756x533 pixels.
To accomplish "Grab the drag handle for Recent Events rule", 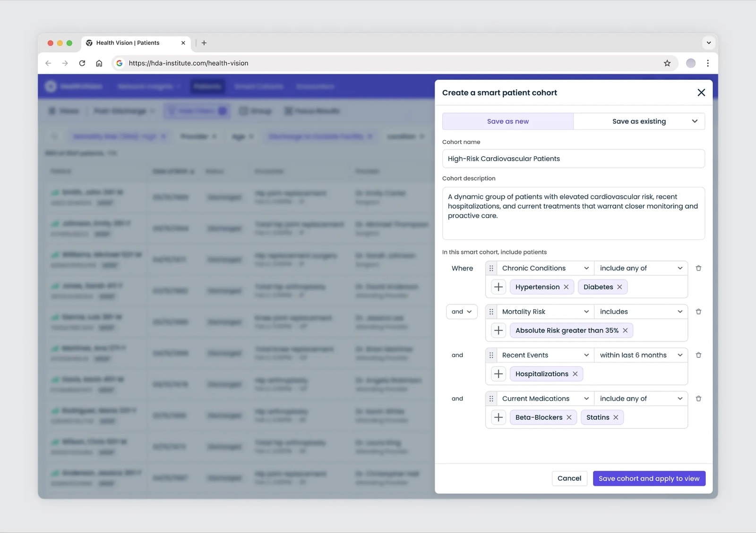I will pyautogui.click(x=491, y=355).
